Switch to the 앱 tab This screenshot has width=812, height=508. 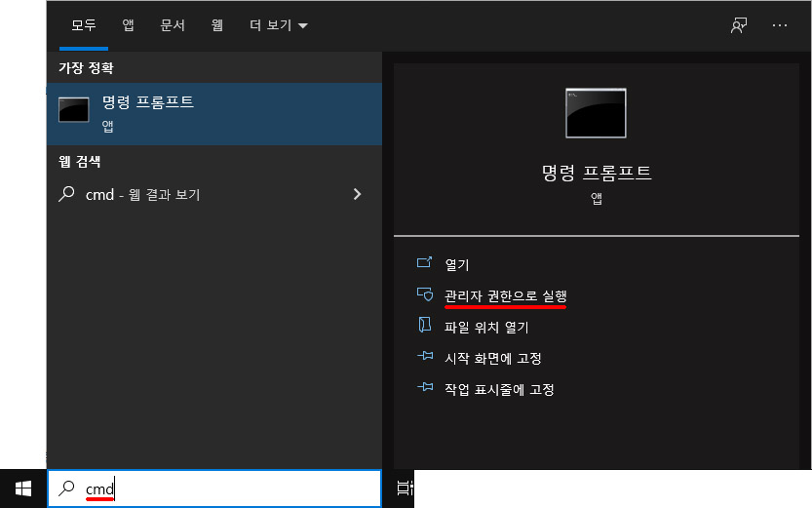pyautogui.click(x=128, y=24)
